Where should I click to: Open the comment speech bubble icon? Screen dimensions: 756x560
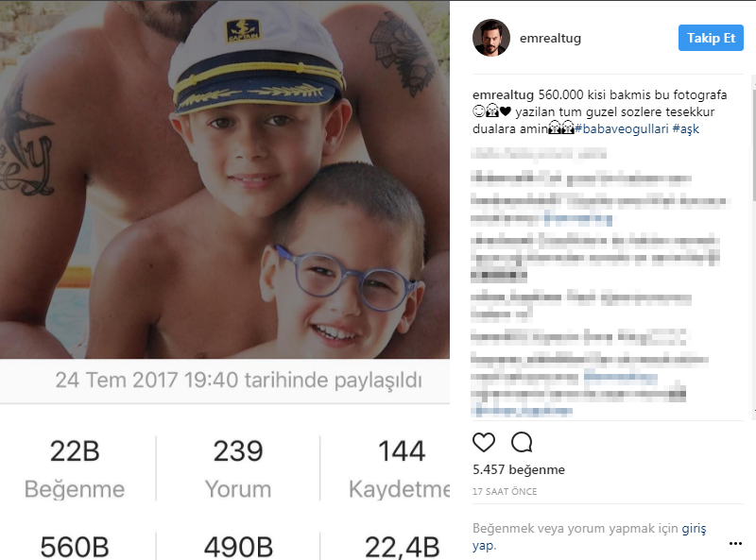coord(522,442)
